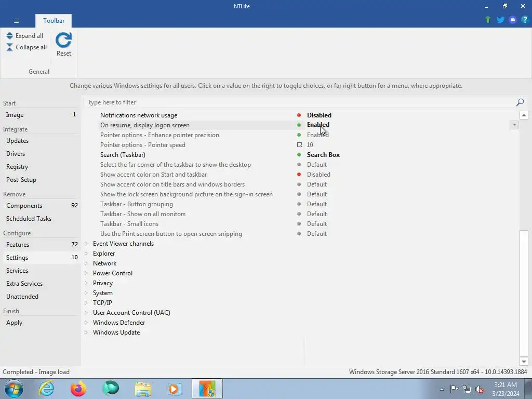Click the Reset circular arrow icon
532x399 pixels.
pos(64,39)
